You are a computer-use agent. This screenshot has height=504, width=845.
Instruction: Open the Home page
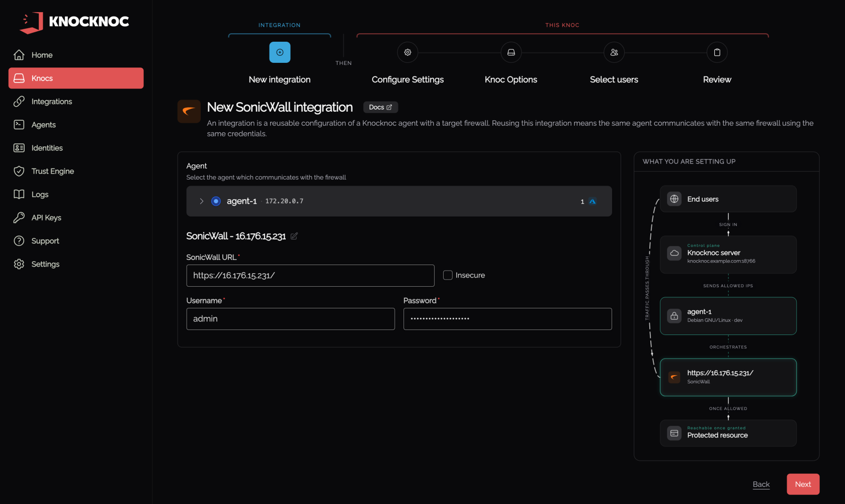point(76,55)
